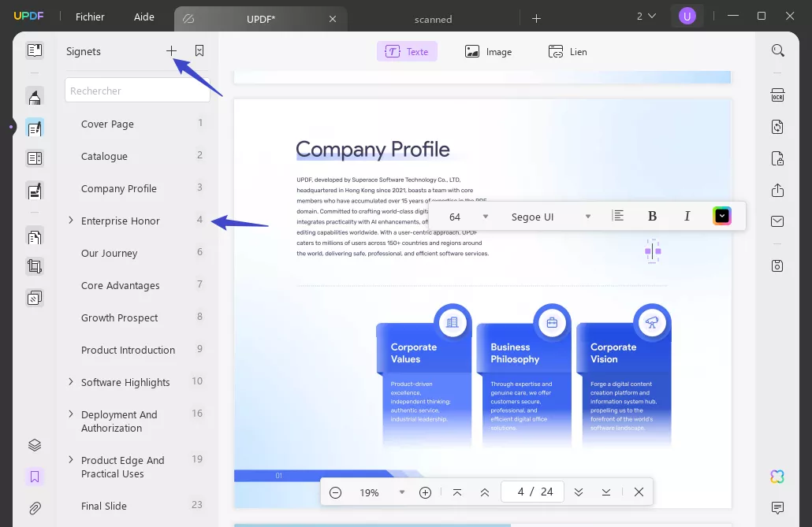Click the Save as other icon
This screenshot has width=812, height=527.
(x=778, y=266)
